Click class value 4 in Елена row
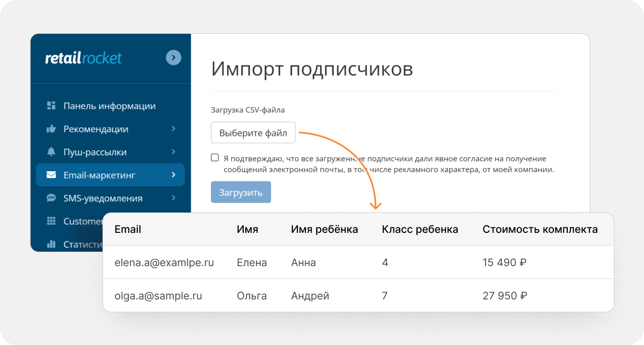The image size is (644, 345). [385, 263]
